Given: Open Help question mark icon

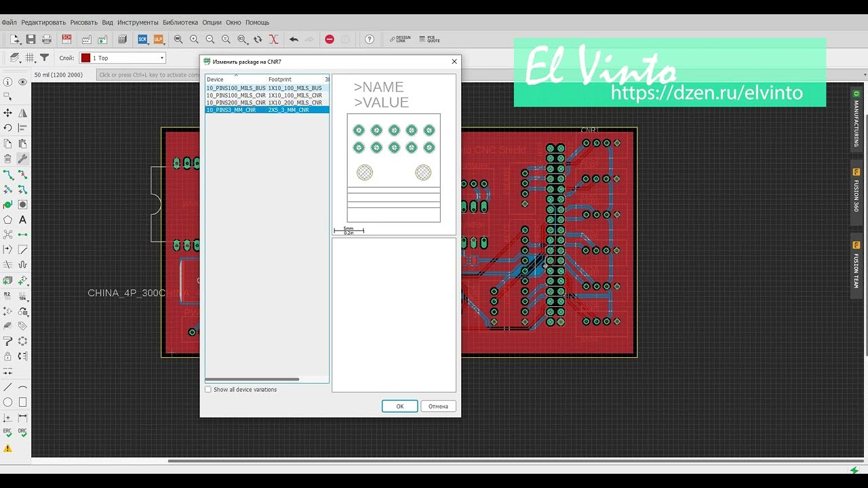Looking at the screenshot, I should click(370, 39).
